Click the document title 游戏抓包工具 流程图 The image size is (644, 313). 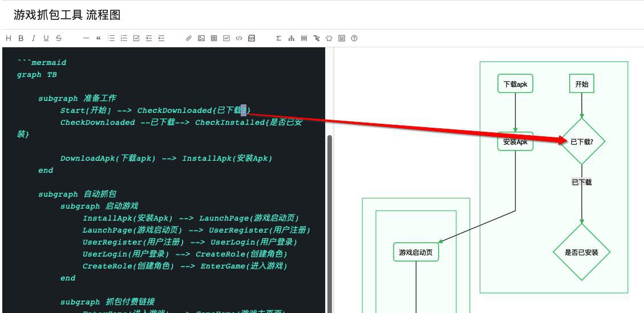(x=67, y=15)
